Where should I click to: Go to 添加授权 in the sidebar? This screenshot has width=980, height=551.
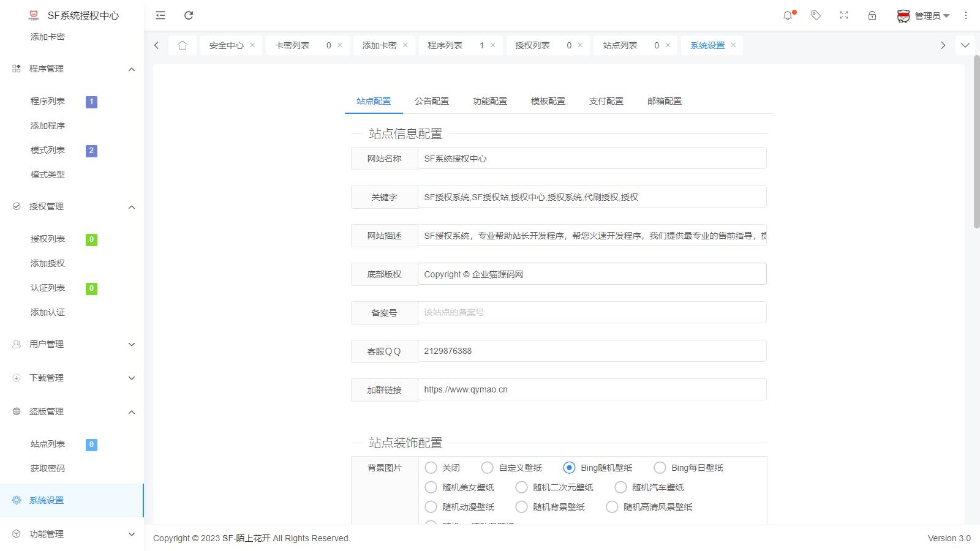tap(46, 263)
